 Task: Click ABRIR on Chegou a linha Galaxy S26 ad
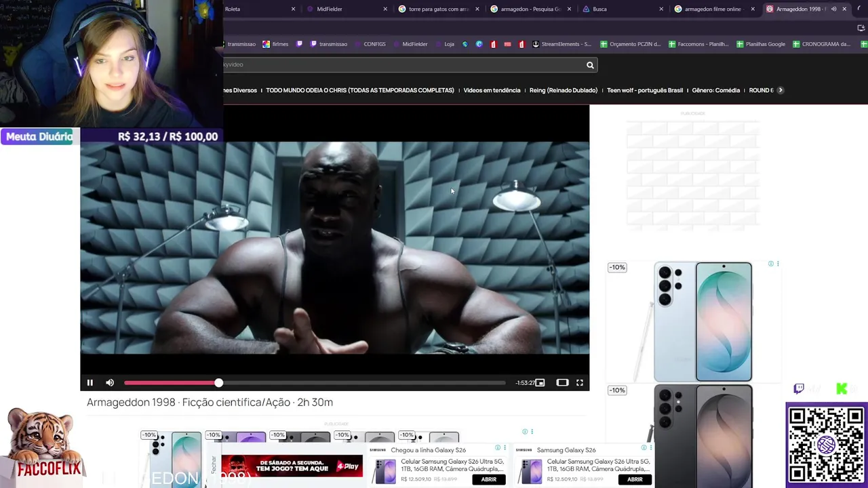point(489,479)
